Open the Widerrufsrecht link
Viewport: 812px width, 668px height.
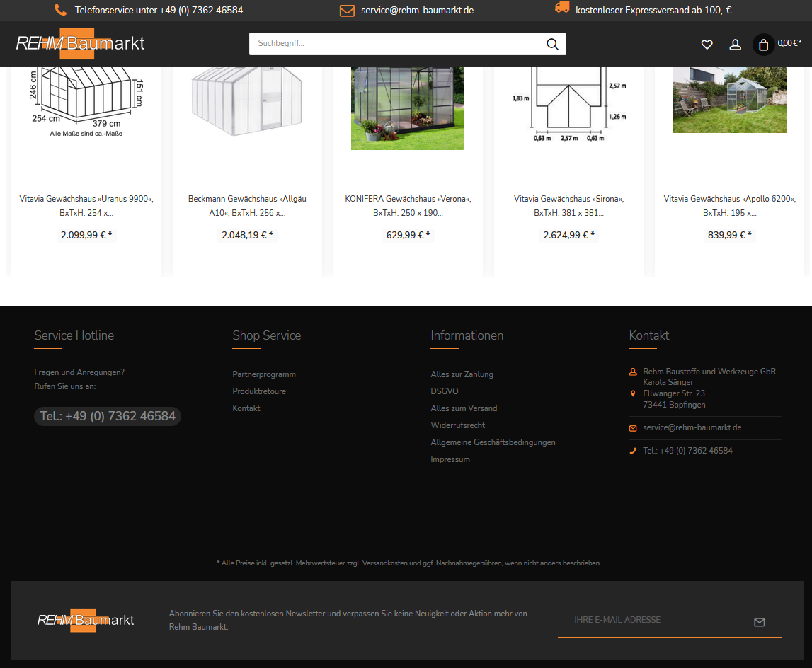(458, 426)
